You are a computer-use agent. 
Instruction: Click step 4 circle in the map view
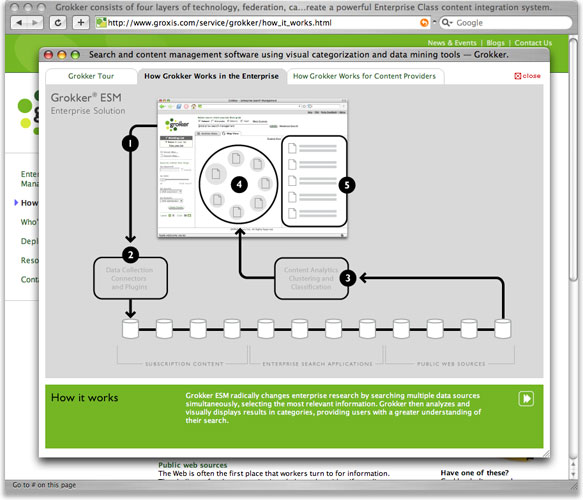click(x=239, y=184)
